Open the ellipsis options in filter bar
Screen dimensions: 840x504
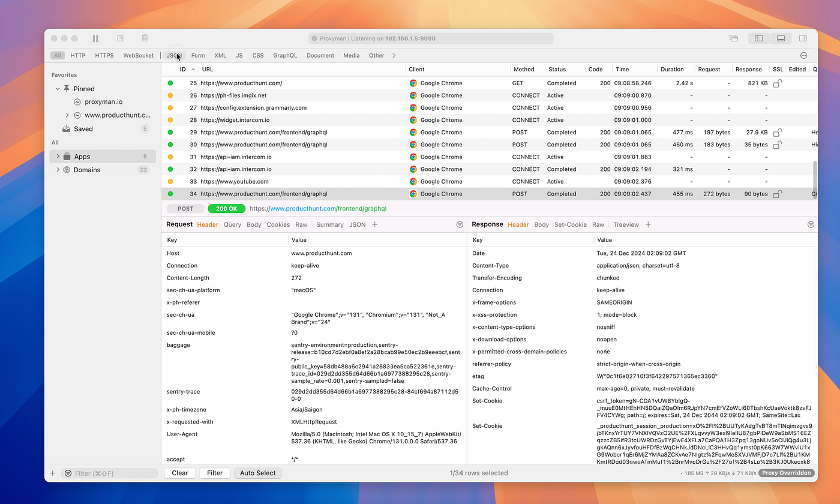point(804,55)
